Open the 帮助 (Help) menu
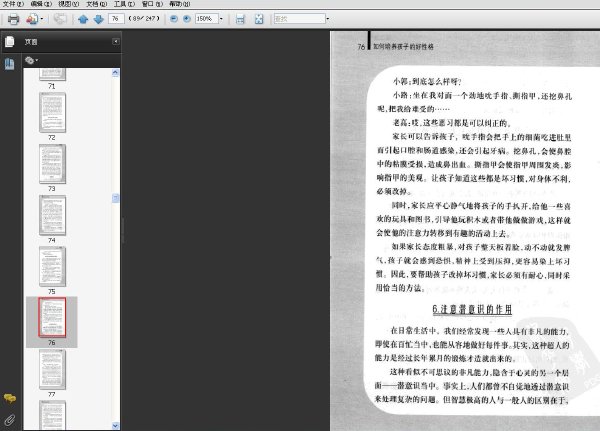 pyautogui.click(x=180, y=4)
